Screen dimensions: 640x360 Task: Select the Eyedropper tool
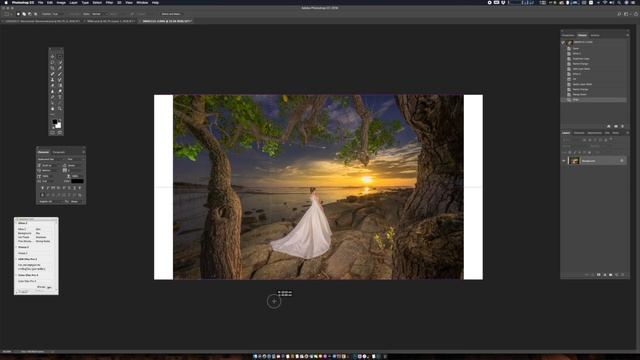60,68
